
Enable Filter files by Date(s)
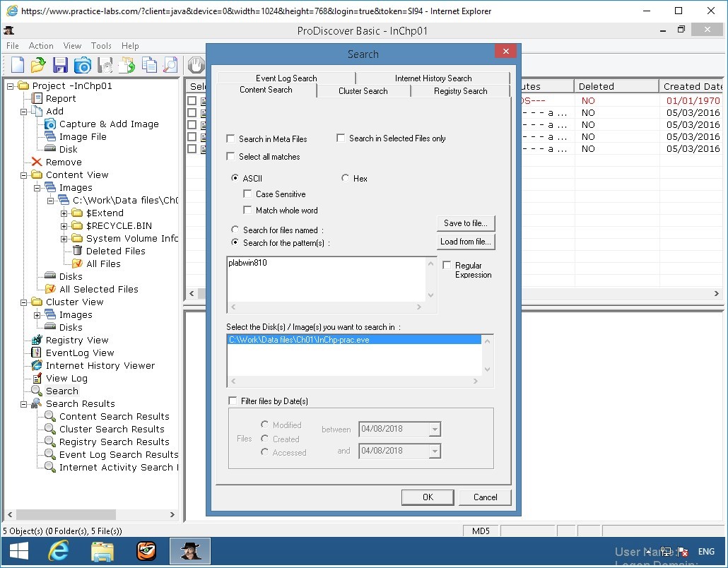click(x=232, y=401)
